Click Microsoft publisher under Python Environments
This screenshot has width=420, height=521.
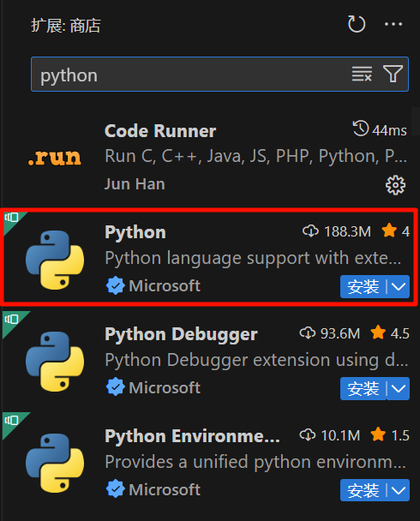click(x=165, y=489)
